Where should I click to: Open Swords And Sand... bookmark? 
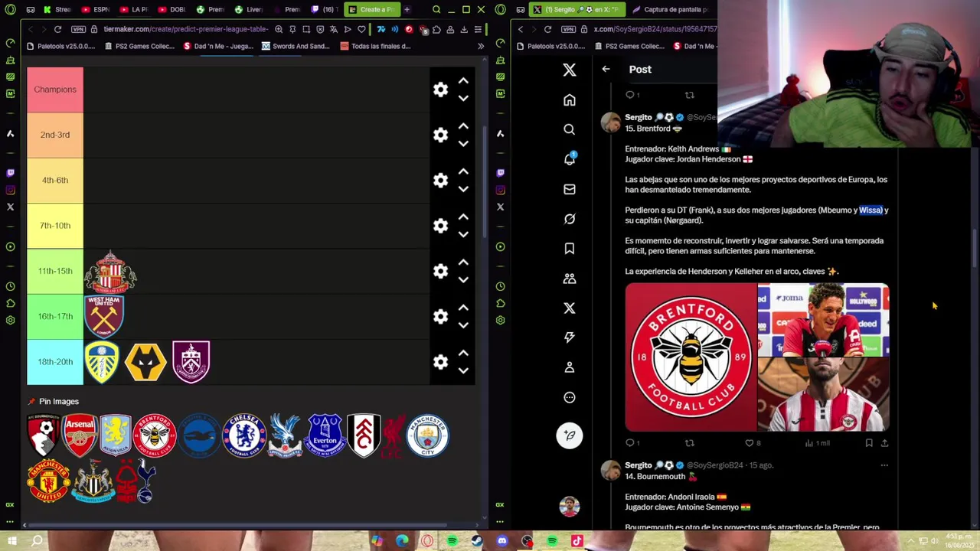pos(296,46)
